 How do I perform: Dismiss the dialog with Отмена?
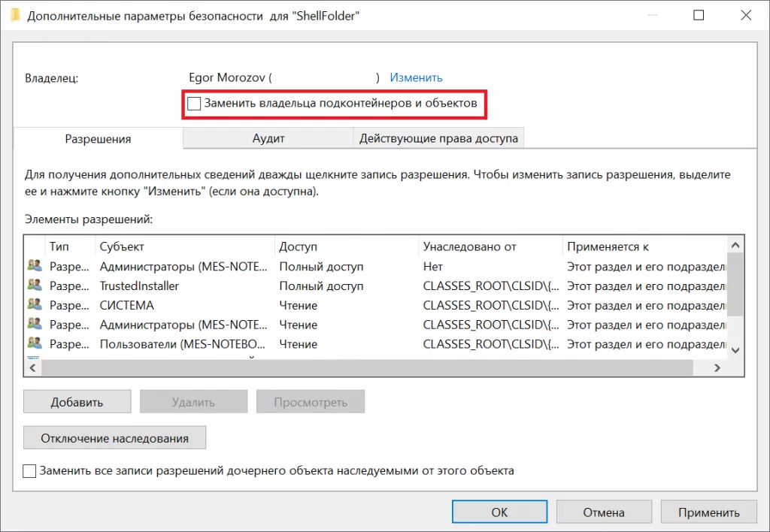pyautogui.click(x=603, y=512)
